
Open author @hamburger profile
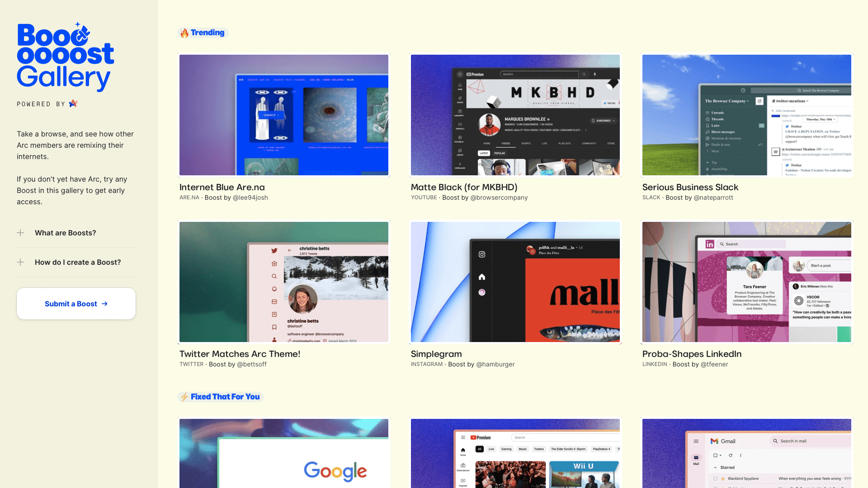coord(495,364)
